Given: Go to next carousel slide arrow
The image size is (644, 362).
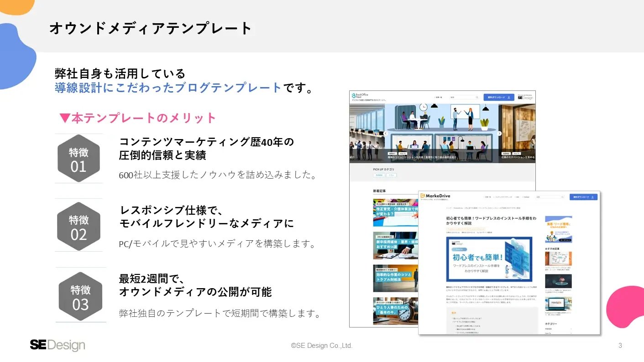Looking at the screenshot, I should tap(499, 133).
